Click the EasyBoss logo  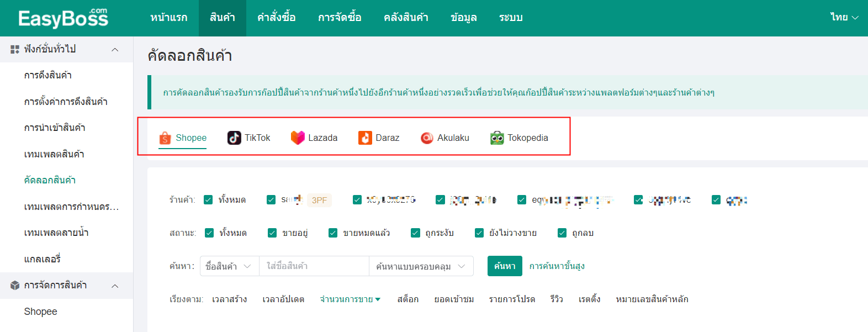point(63,18)
